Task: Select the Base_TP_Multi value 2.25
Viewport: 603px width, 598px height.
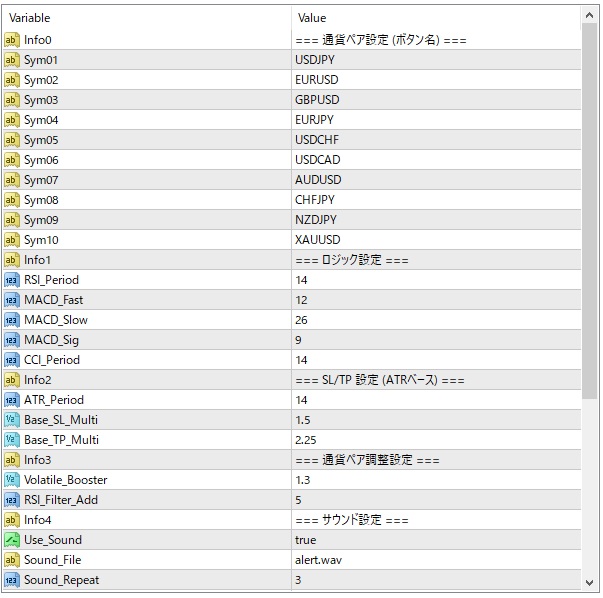Action: click(x=306, y=440)
